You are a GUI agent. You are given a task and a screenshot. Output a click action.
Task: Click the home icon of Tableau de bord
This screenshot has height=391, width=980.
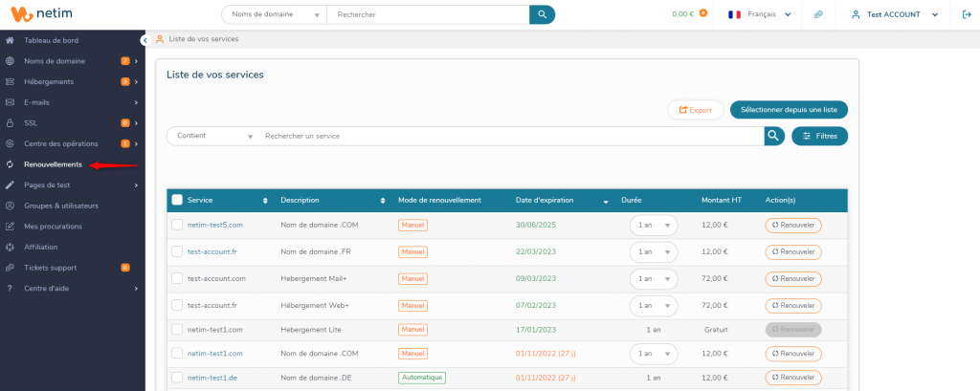(x=10, y=40)
